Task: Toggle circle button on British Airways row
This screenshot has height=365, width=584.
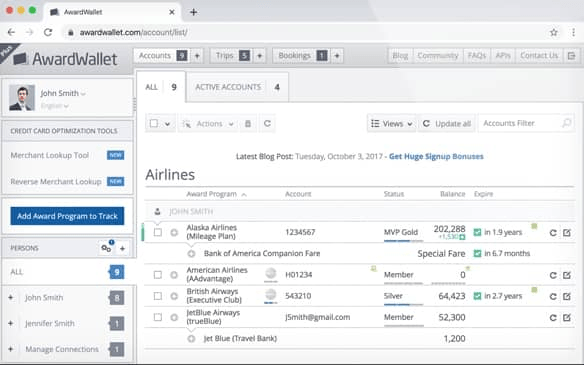Action: pyautogui.click(x=174, y=296)
